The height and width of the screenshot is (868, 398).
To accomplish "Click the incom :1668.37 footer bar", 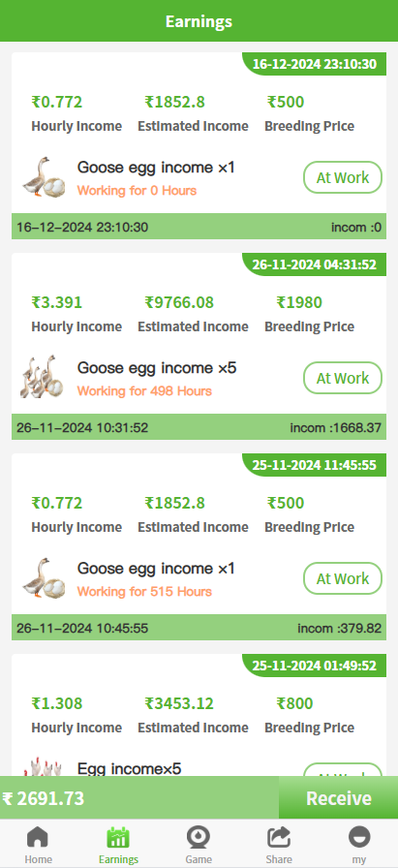I will (x=199, y=427).
